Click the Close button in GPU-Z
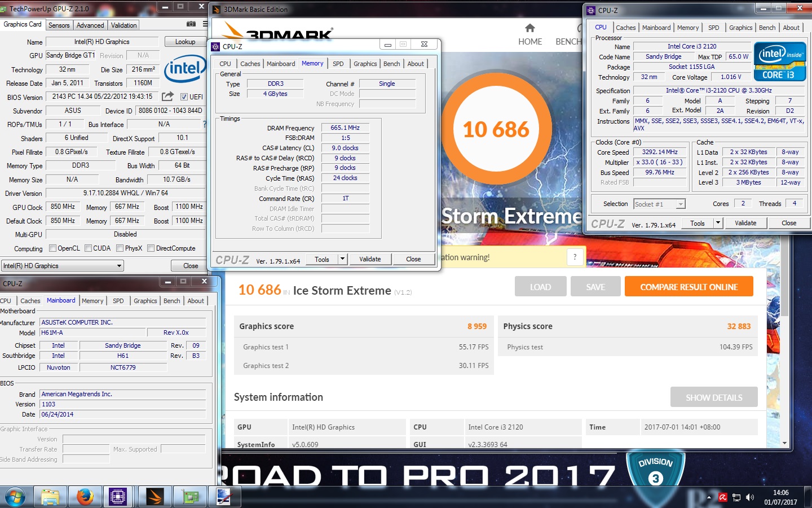812x508 pixels. click(191, 265)
